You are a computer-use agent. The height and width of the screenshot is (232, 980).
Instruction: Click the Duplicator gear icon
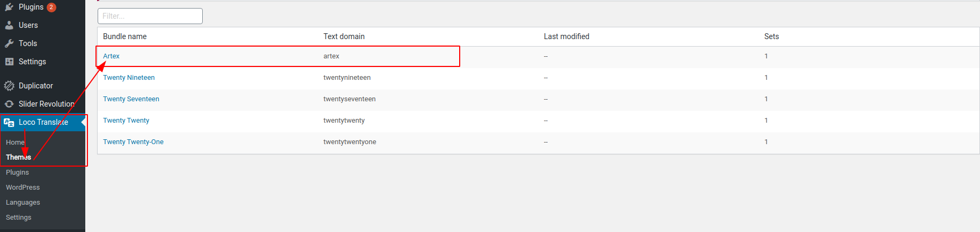pos(9,86)
